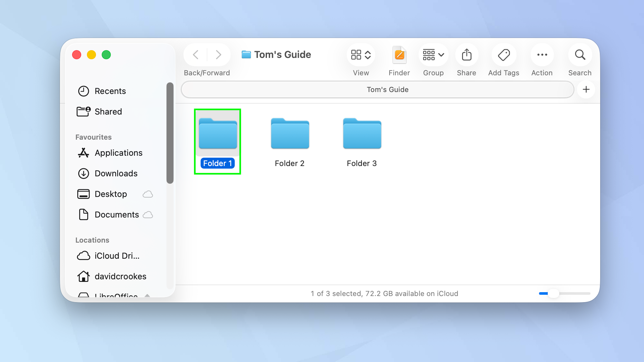Screen dimensions: 644x362
Task: Open the Share menu icon
Action: (467, 55)
